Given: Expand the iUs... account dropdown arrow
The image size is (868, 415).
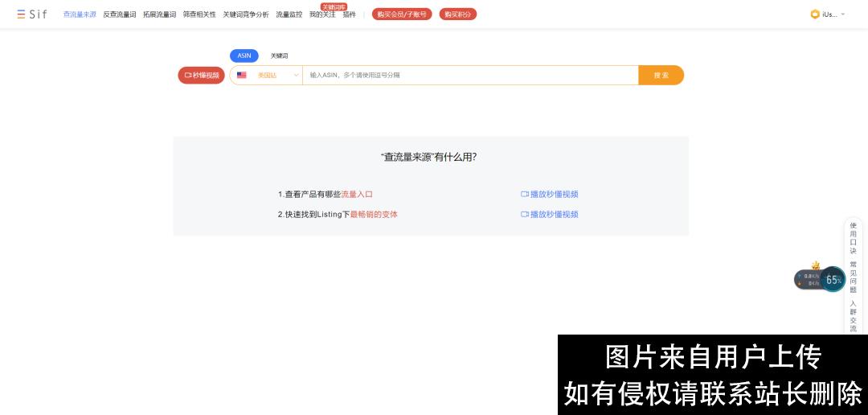Looking at the screenshot, I should coord(842,14).
